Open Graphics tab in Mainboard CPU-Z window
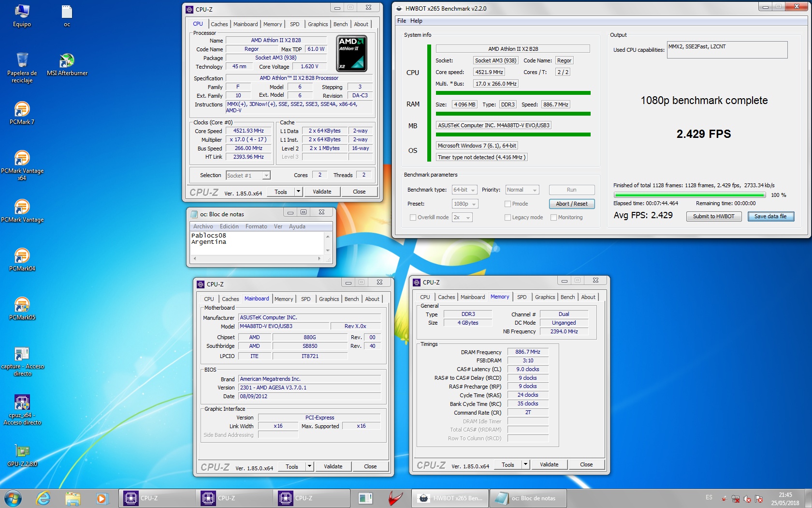 tap(329, 299)
